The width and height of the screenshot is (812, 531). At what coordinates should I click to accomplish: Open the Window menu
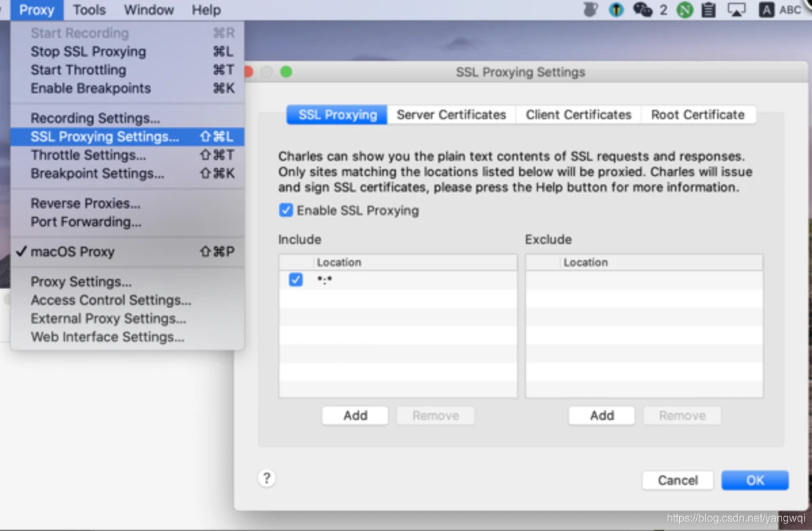coord(148,10)
